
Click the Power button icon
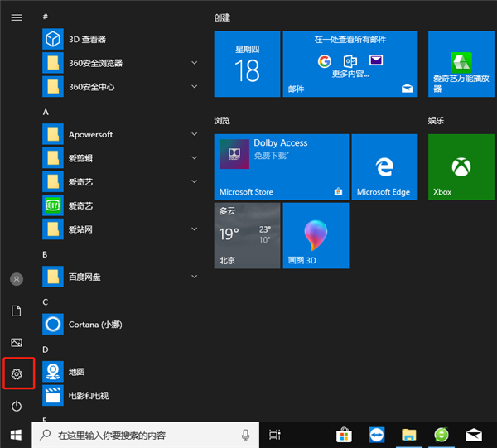tap(17, 406)
